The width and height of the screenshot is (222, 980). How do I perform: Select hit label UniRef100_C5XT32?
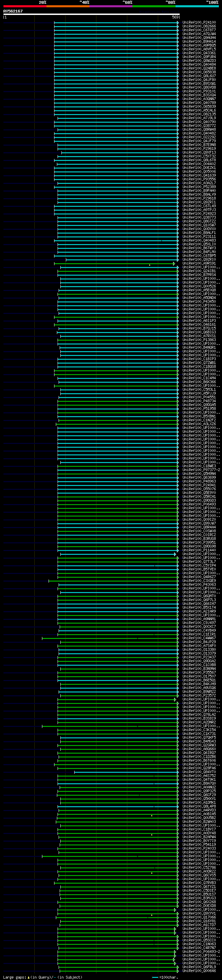[x=199, y=156]
